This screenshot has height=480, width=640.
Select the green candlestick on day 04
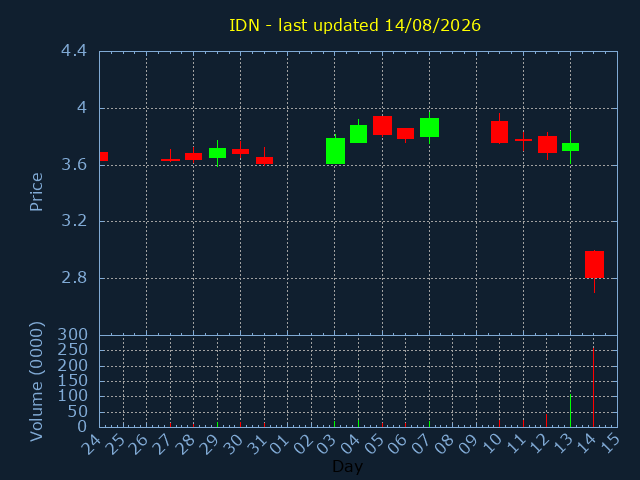(358, 134)
